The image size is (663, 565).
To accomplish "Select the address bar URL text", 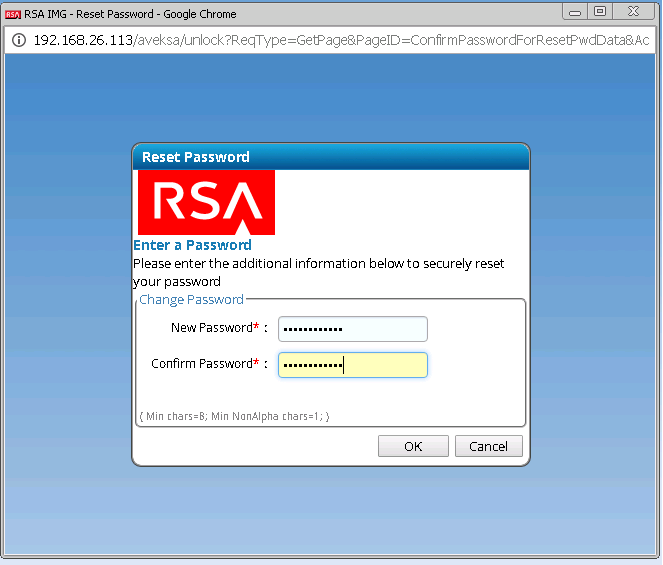I will (340, 41).
